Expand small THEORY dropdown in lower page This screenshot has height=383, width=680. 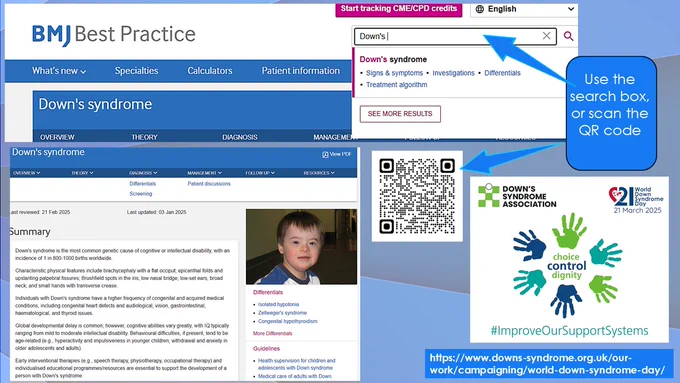[82, 173]
